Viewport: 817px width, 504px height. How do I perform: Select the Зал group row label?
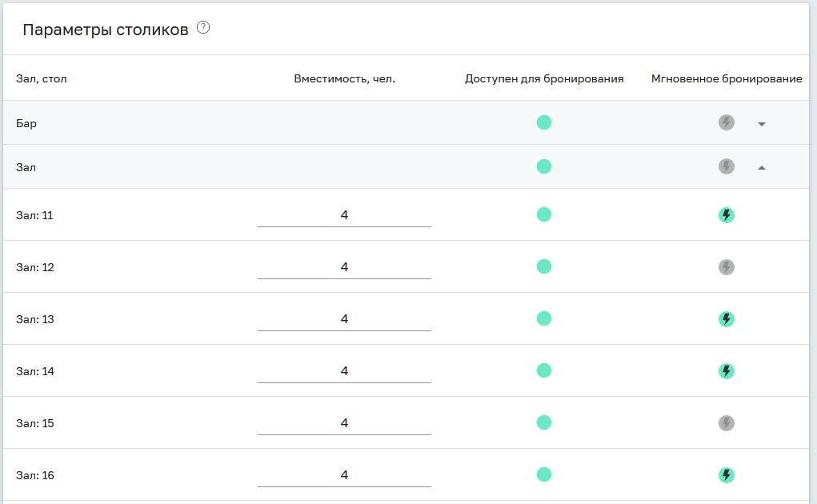point(26,168)
